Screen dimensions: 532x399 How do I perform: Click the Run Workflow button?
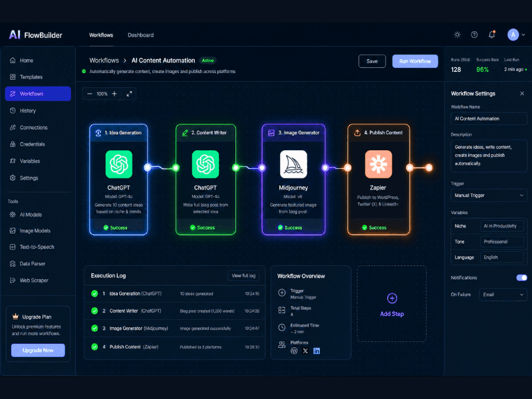tap(415, 61)
